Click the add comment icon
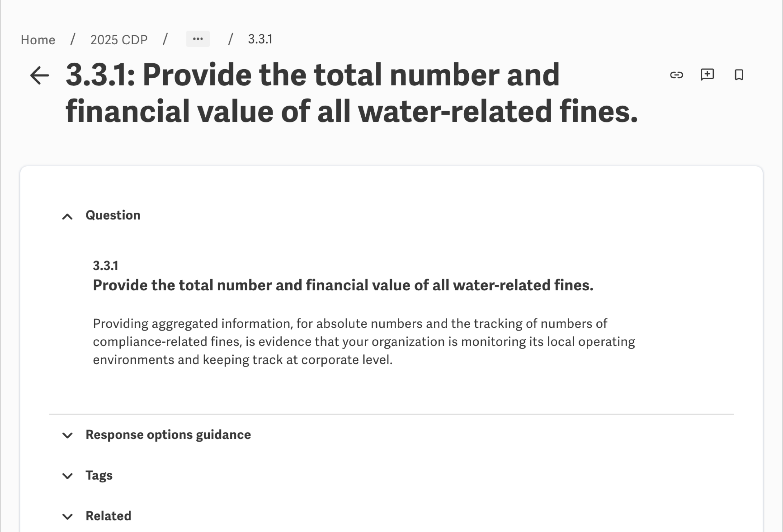Viewport: 783px width, 532px height. coord(707,74)
